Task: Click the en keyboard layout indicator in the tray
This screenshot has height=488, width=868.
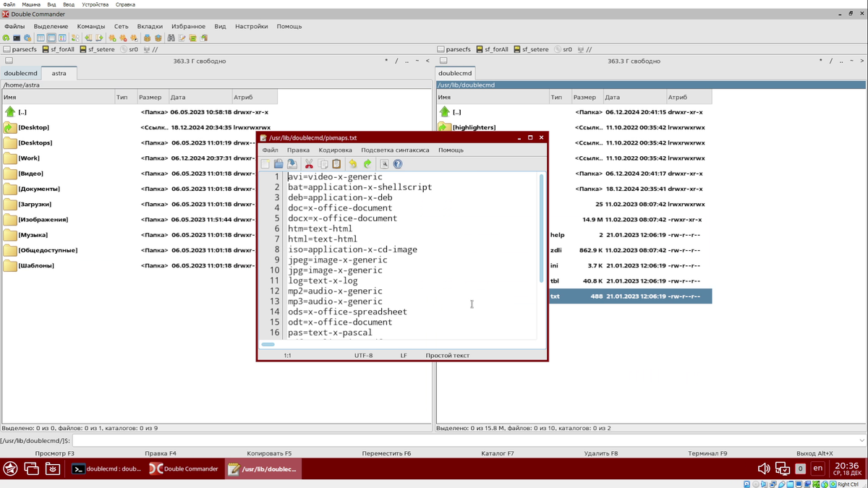Action: coord(818,468)
